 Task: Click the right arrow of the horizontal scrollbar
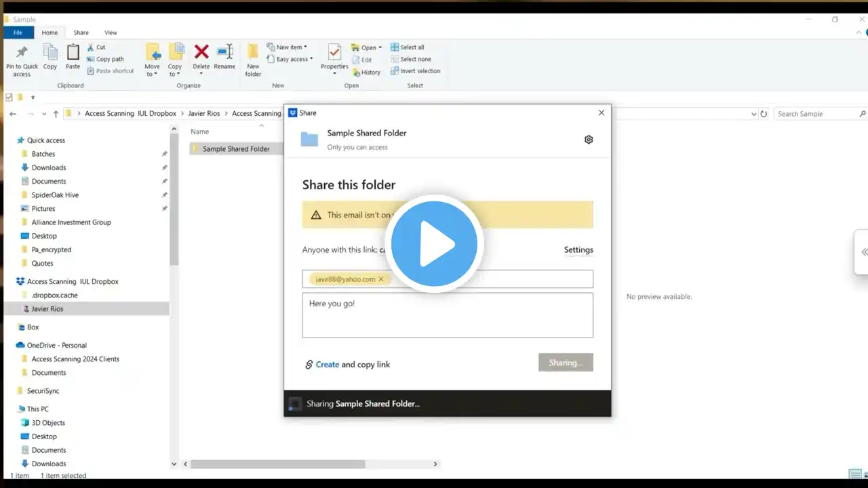435,464
